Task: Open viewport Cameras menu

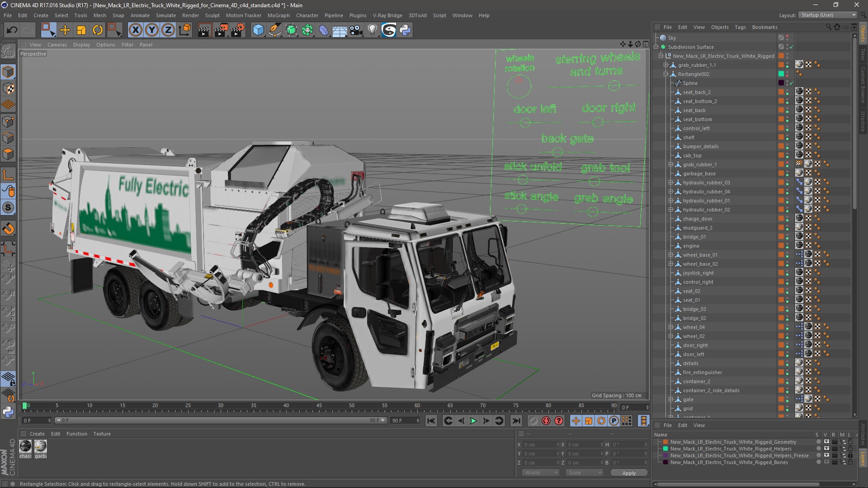Action: pos(57,45)
